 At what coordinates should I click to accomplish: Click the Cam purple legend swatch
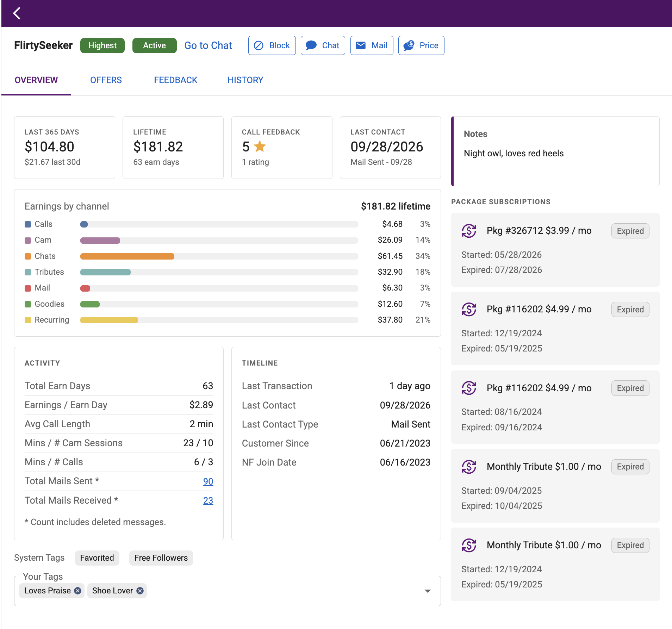[28, 240]
